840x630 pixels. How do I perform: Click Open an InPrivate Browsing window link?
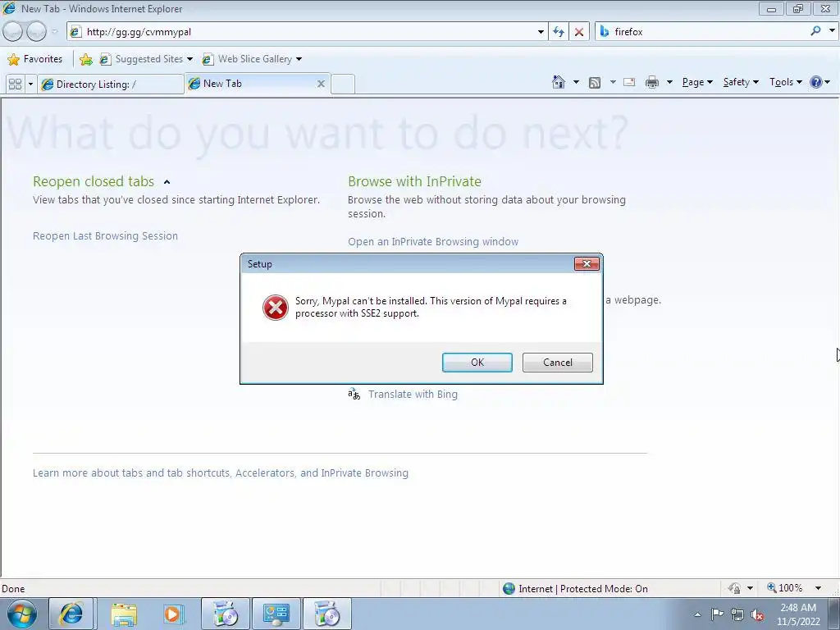coord(433,242)
